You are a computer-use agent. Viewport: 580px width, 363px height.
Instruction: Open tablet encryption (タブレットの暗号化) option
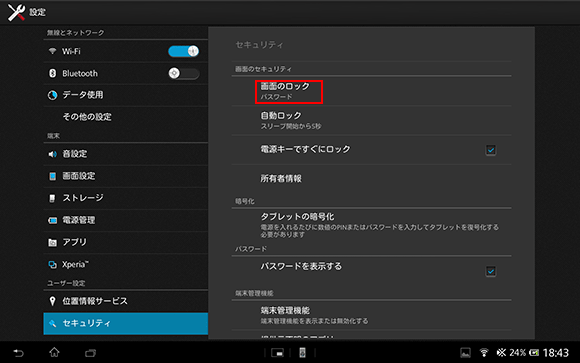coord(371,224)
